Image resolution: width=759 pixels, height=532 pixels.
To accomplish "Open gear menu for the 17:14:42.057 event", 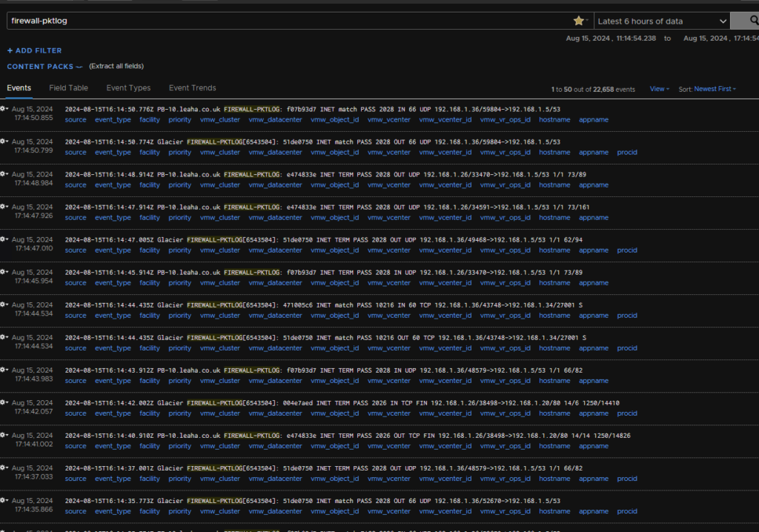I will [x=4, y=402].
